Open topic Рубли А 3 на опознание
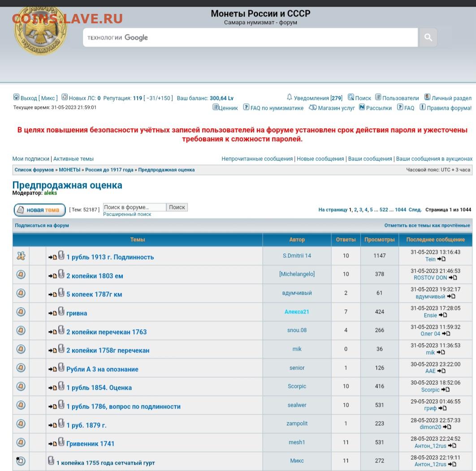The height and width of the screenshot is (471, 476). (102, 369)
